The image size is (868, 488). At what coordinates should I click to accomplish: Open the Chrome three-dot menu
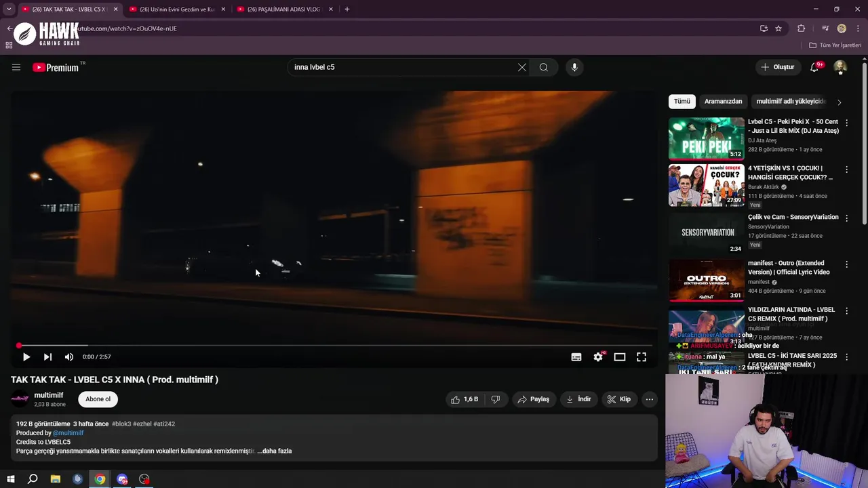pyautogui.click(x=857, y=28)
